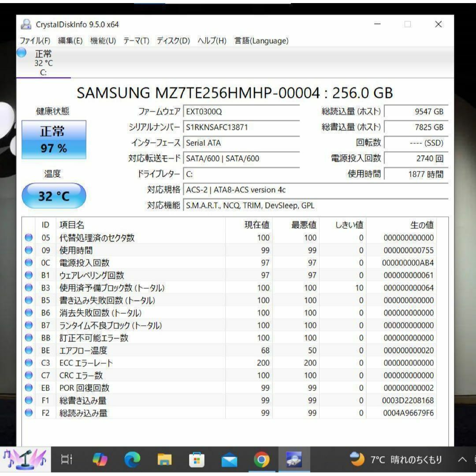This screenshot has height=476, width=476.
Task: Open File Explorer from the taskbar
Action: pos(164,459)
